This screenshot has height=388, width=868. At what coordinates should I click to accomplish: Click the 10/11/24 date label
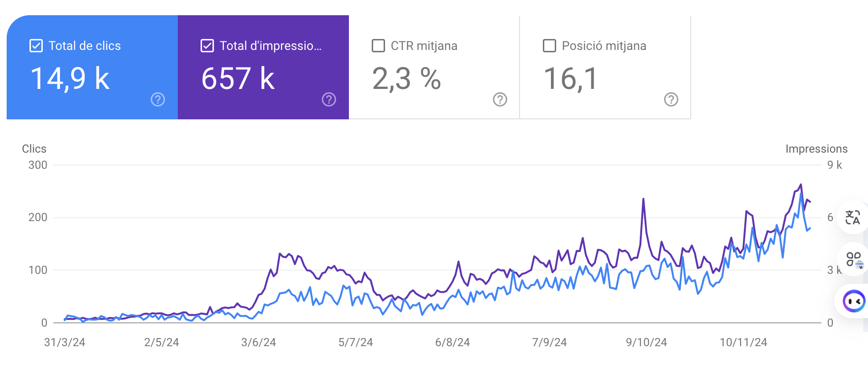[x=743, y=342]
